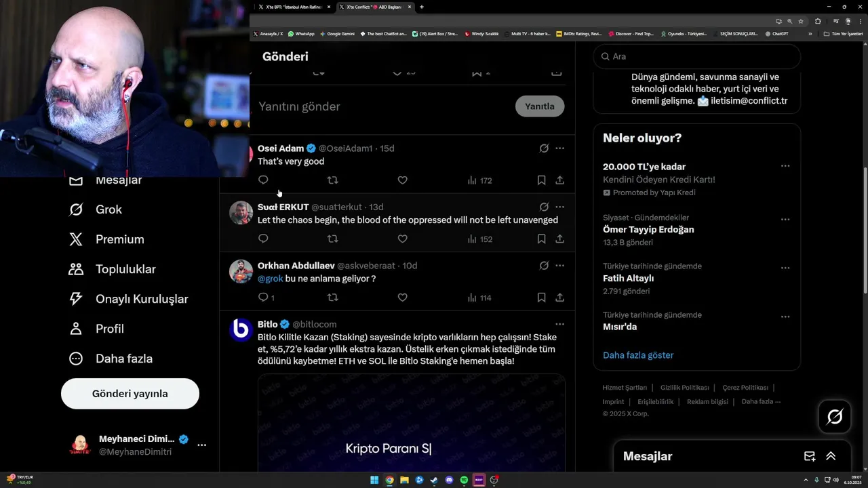Ask Grok about Osei Adam's reply

[x=544, y=148]
